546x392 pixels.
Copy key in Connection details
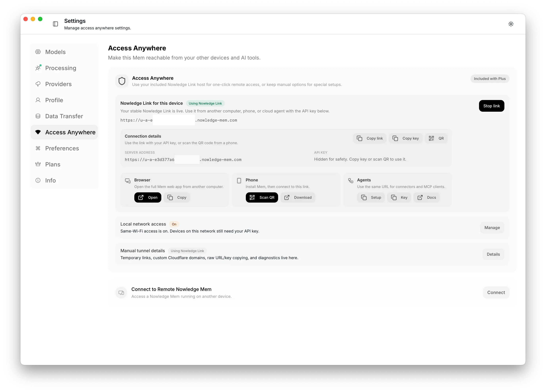click(x=406, y=138)
